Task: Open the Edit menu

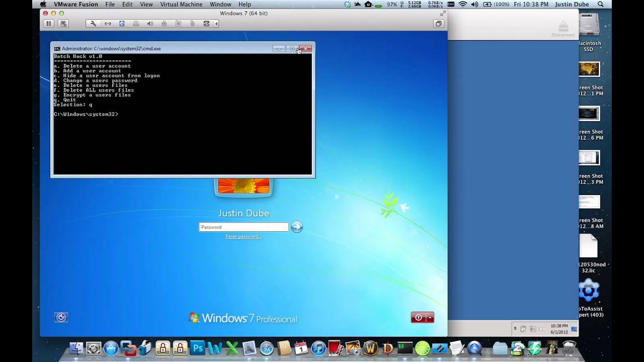Action: pyautogui.click(x=127, y=4)
